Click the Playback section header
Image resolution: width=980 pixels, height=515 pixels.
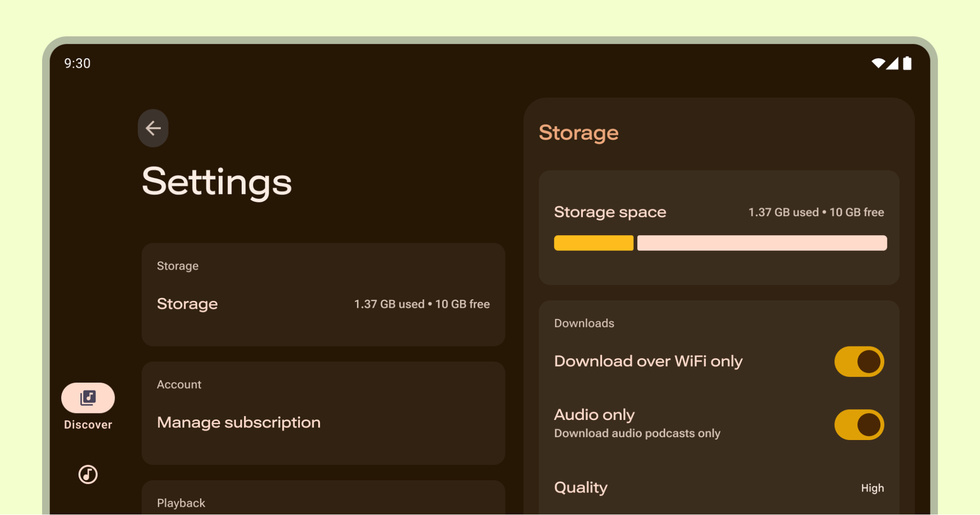pos(181,503)
